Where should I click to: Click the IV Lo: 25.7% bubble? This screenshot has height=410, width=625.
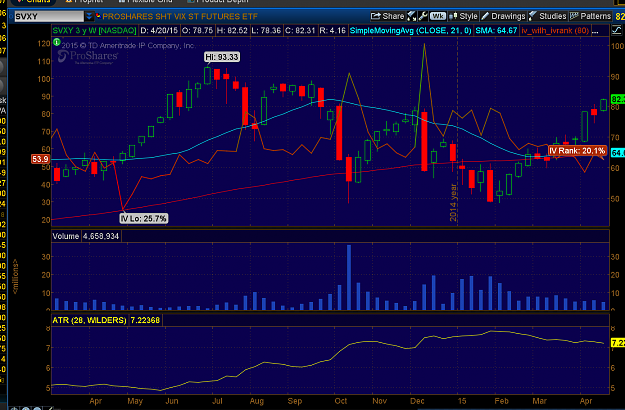tap(143, 218)
